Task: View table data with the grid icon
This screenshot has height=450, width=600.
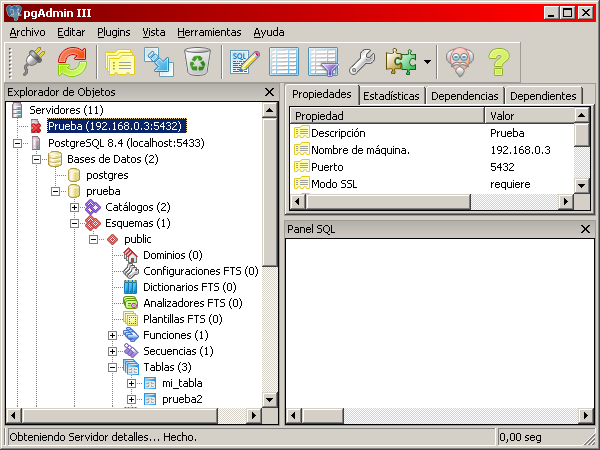Action: pyautogui.click(x=284, y=61)
